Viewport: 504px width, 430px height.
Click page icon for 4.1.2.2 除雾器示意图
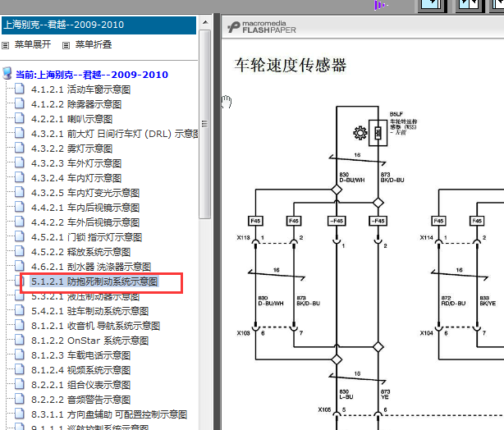pos(19,103)
